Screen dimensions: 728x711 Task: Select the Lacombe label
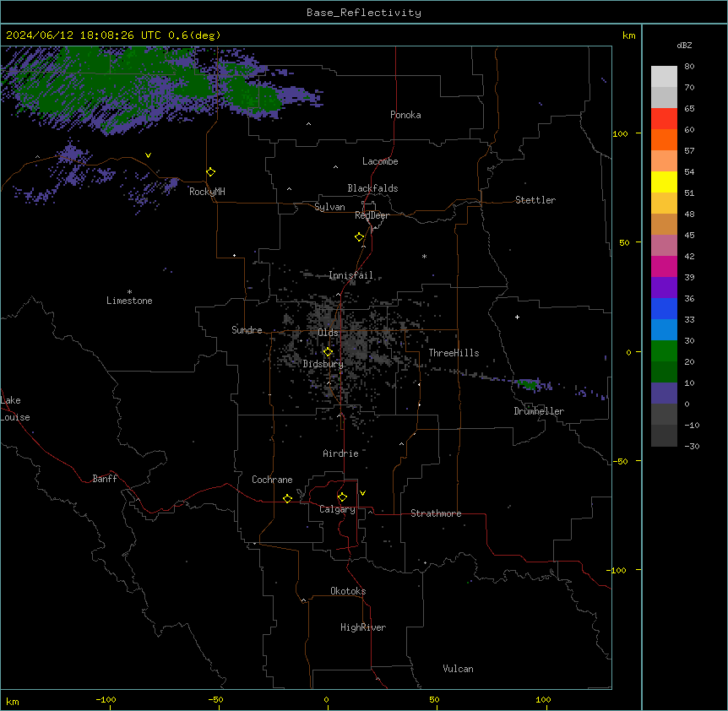point(380,161)
